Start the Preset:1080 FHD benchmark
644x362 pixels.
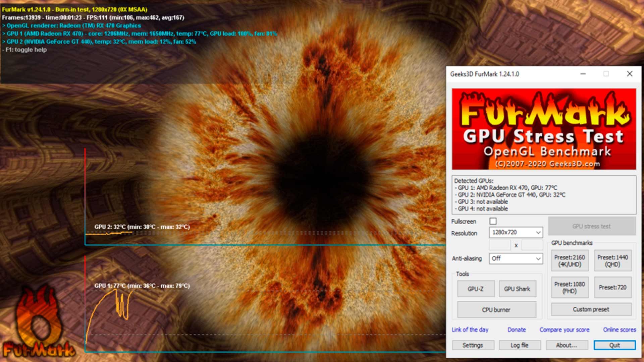pyautogui.click(x=569, y=288)
